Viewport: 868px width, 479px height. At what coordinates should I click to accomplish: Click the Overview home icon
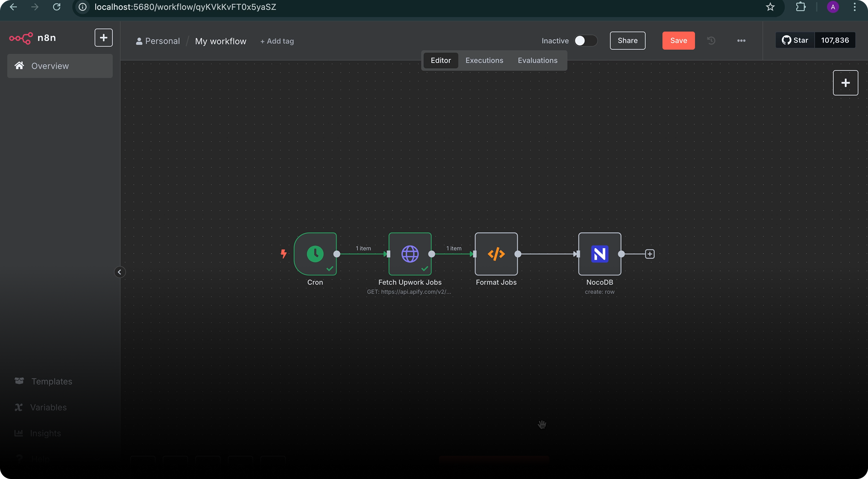pos(19,66)
